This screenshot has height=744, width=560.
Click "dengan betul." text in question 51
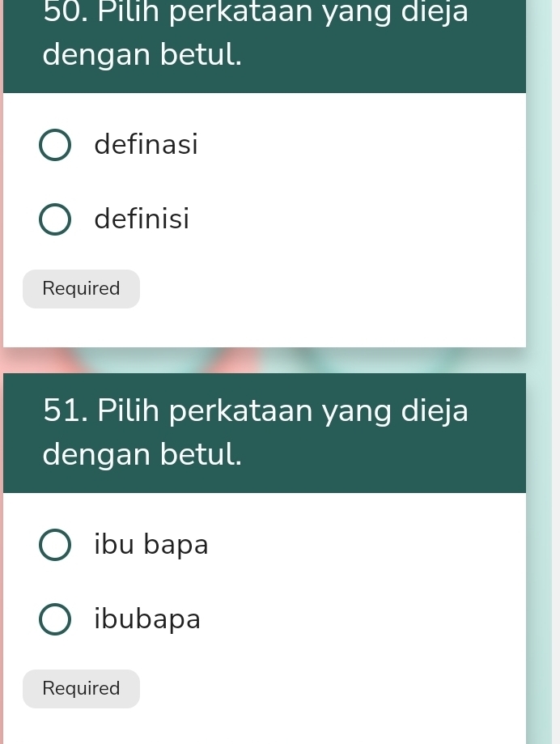point(142,454)
